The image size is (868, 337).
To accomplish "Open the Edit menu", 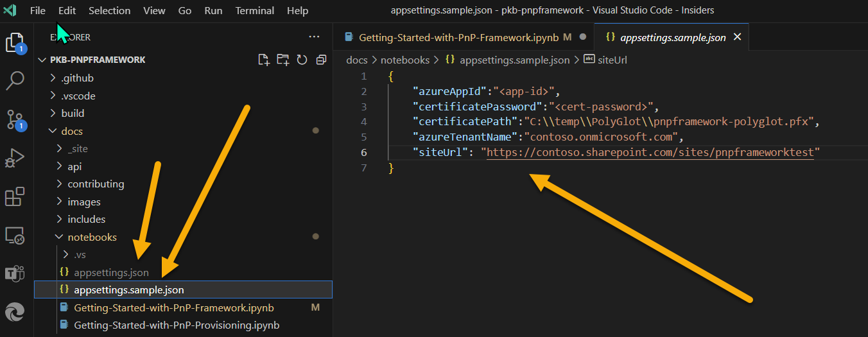I will [x=67, y=10].
